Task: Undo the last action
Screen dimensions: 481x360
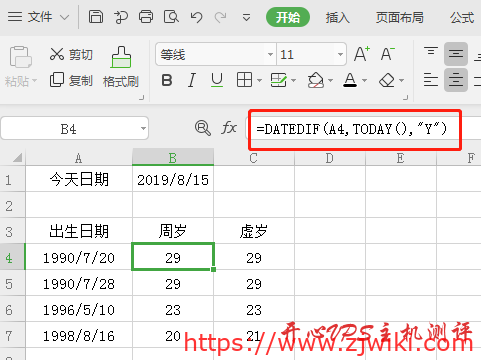Action: (x=196, y=17)
